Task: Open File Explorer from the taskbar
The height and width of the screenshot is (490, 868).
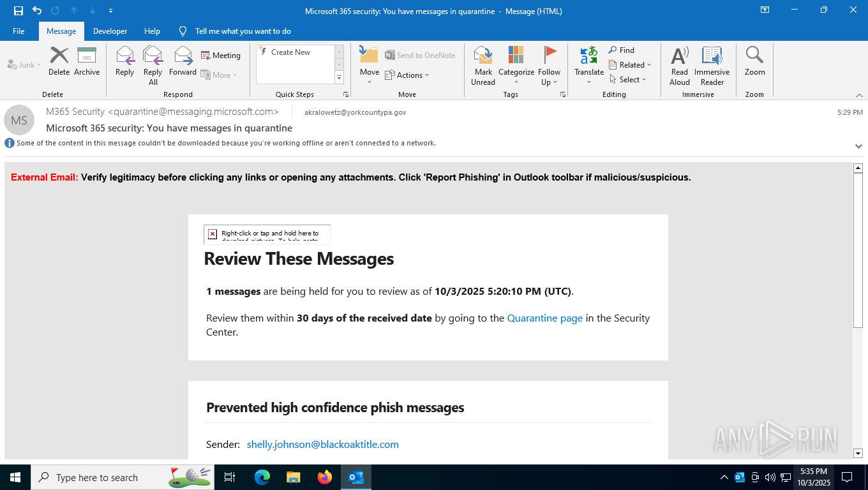Action: click(x=293, y=477)
